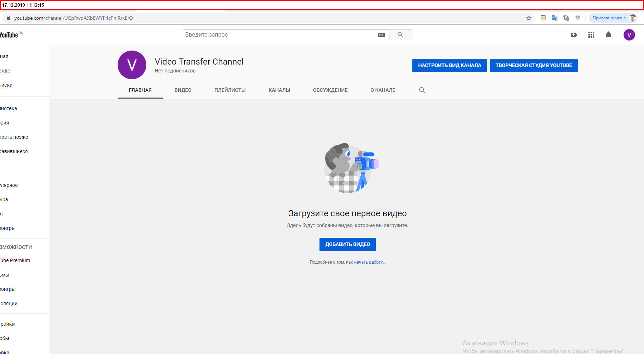644x354 pixels.
Task: Follow the 'начать работу' link
Action: 368,262
